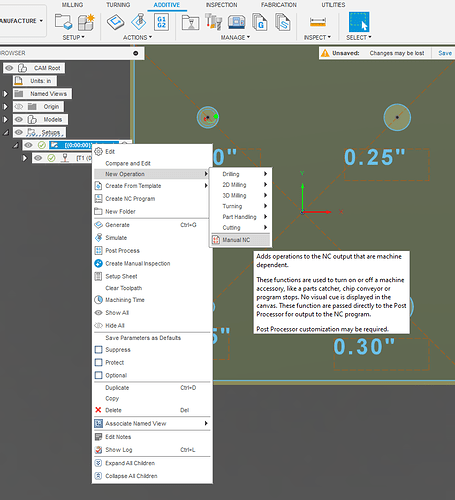Click the 0.25" hole in the canvas
455x500 pixels.
(397, 117)
